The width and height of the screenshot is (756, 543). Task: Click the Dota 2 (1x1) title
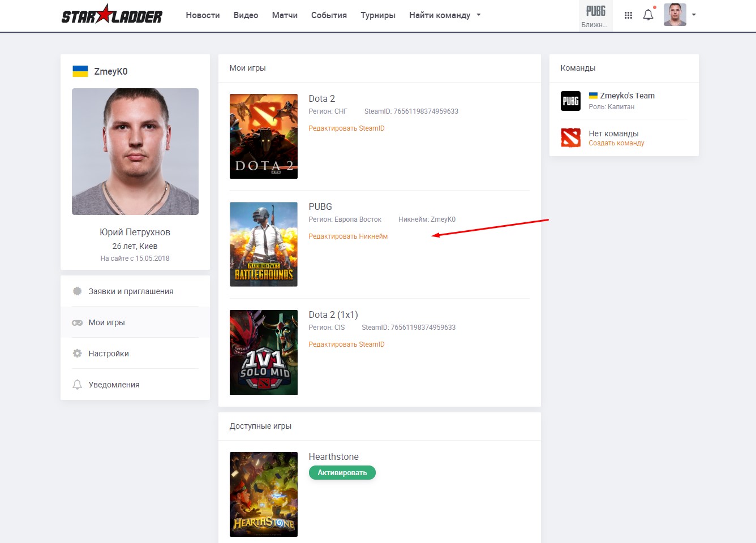(x=333, y=314)
